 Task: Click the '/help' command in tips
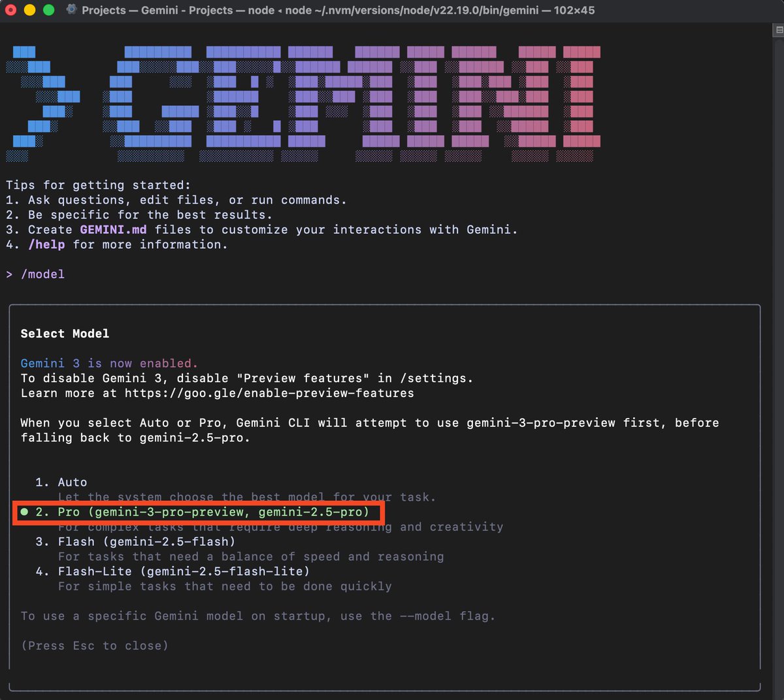[46, 245]
